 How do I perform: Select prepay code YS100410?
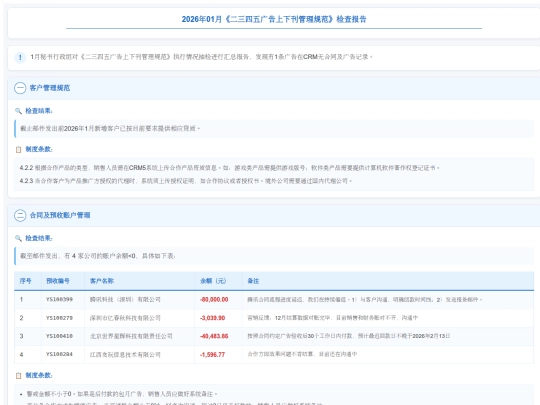59,336
